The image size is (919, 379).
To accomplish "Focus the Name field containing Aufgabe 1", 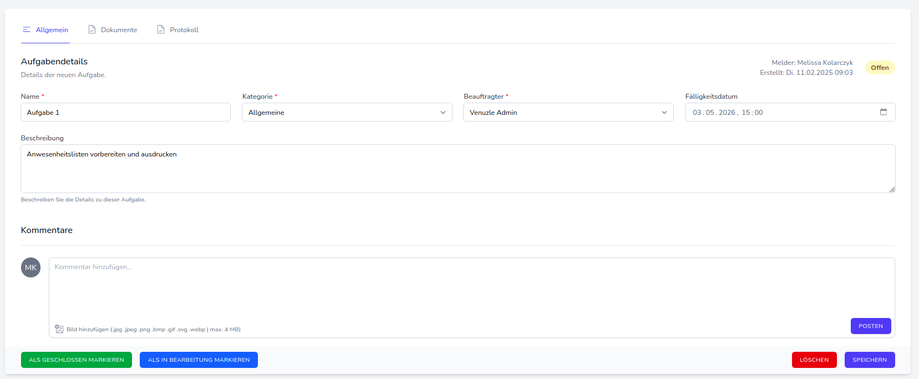I will tap(125, 112).
